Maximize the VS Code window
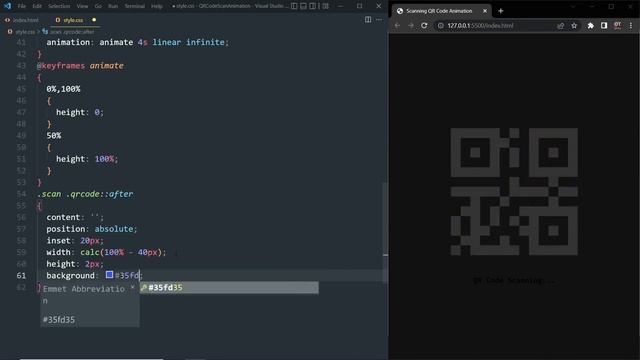The width and height of the screenshot is (640, 360). point(359,6)
